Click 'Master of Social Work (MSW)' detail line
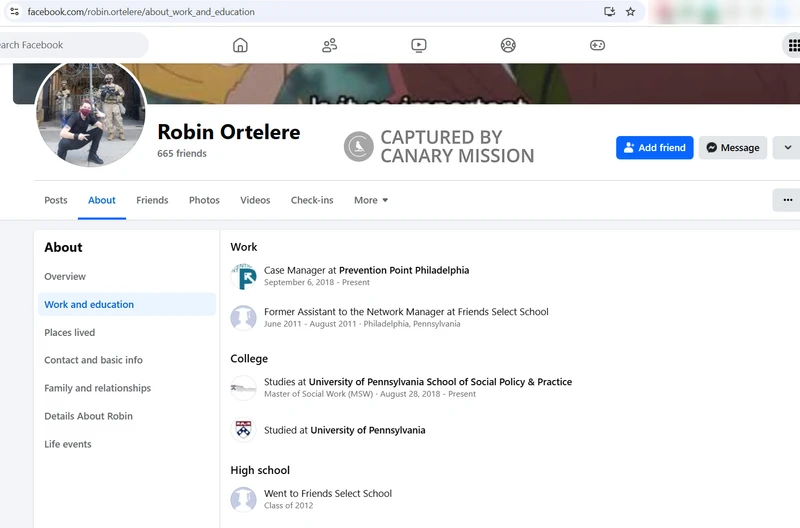 coord(369,394)
